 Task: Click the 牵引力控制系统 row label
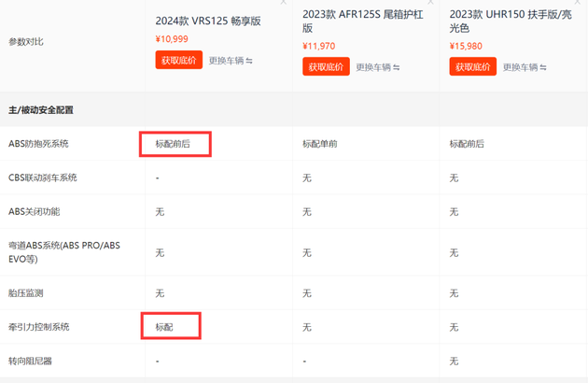(x=38, y=327)
